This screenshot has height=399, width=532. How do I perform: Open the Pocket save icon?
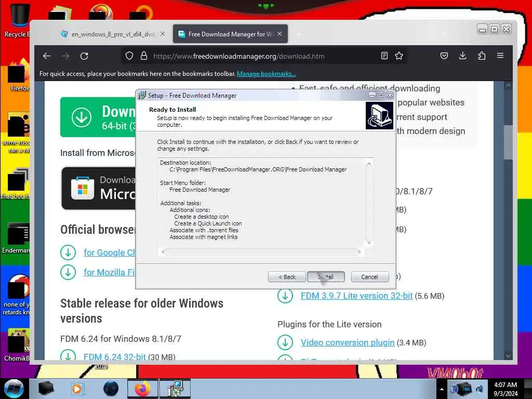pyautogui.click(x=444, y=56)
